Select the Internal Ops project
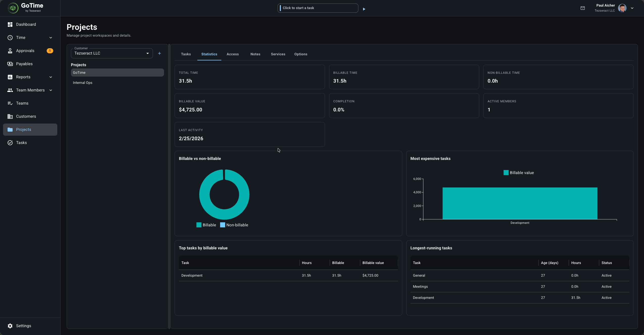This screenshot has height=335, width=644. (x=117, y=83)
